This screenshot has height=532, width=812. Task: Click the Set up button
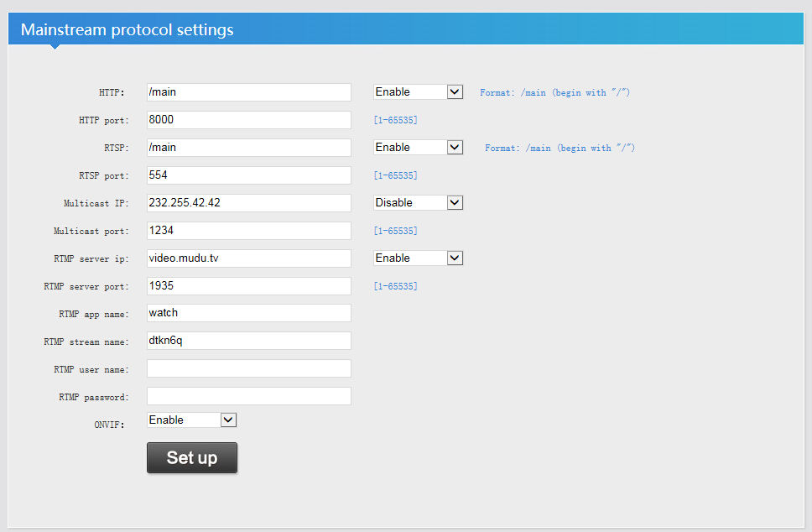pyautogui.click(x=192, y=457)
